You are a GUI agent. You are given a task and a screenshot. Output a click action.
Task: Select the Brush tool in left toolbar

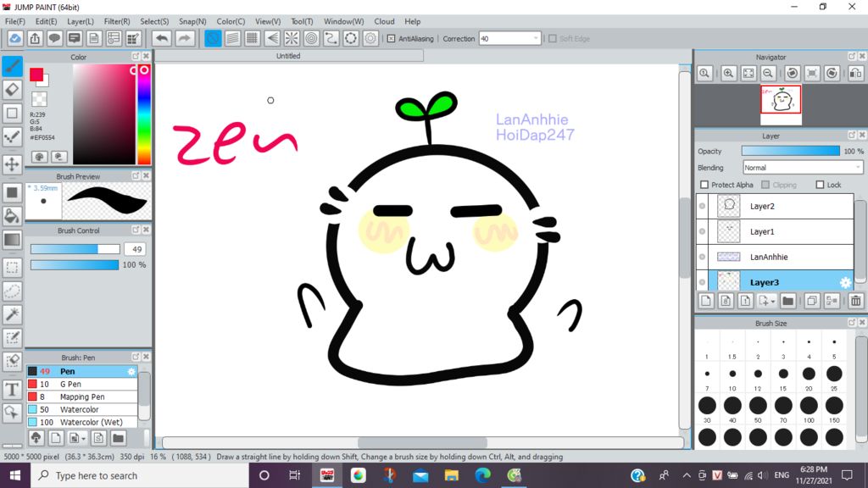click(12, 66)
